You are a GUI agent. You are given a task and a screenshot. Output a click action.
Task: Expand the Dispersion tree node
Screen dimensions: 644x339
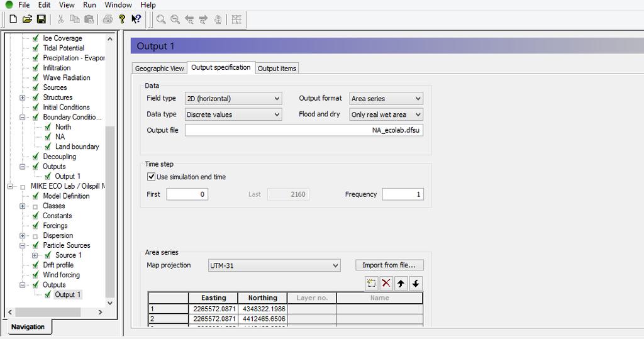coord(23,235)
